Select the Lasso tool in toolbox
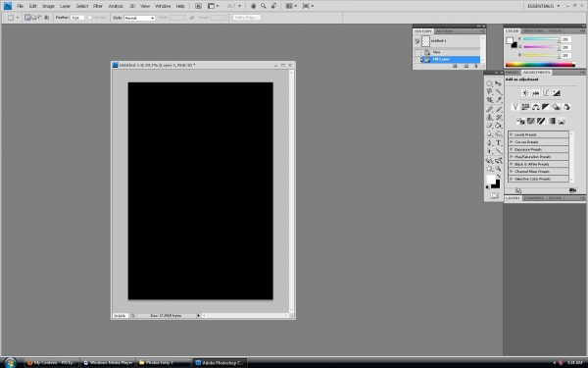The image size is (588, 368). click(489, 91)
